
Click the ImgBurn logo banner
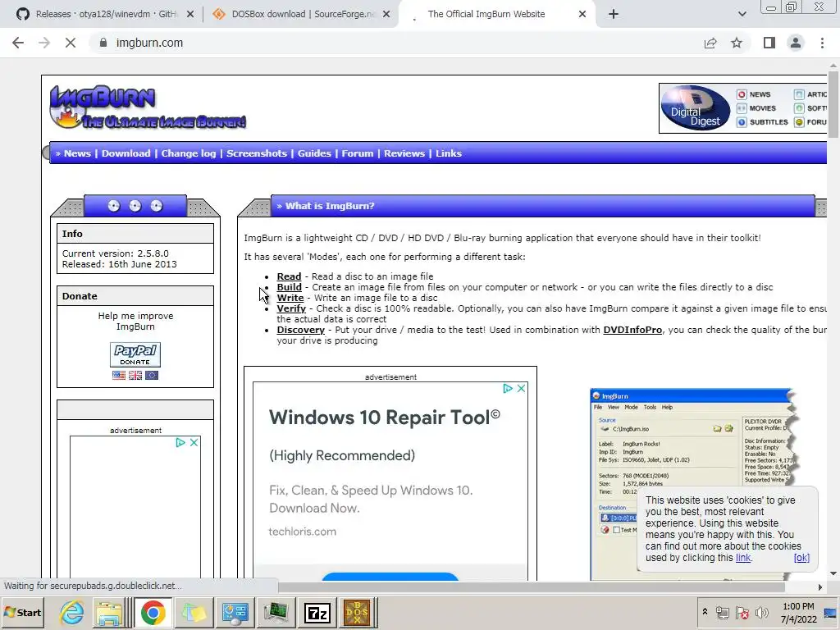[x=148, y=107]
